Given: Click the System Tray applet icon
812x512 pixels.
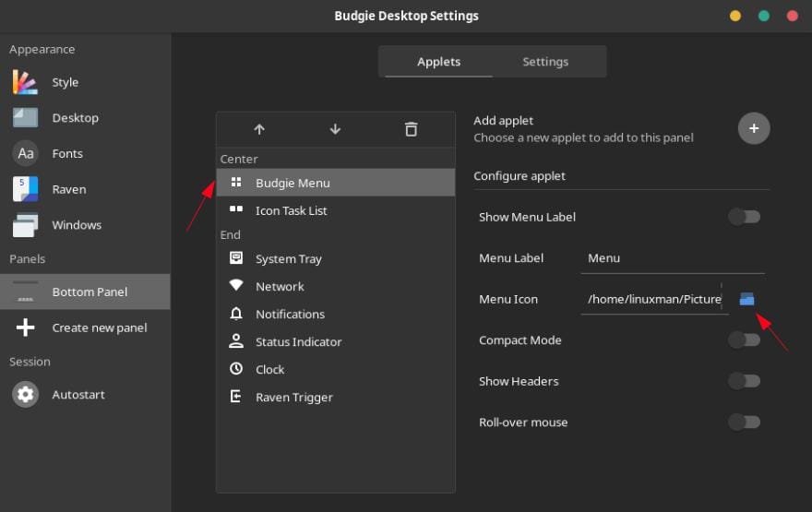Looking at the screenshot, I should [x=236, y=257].
